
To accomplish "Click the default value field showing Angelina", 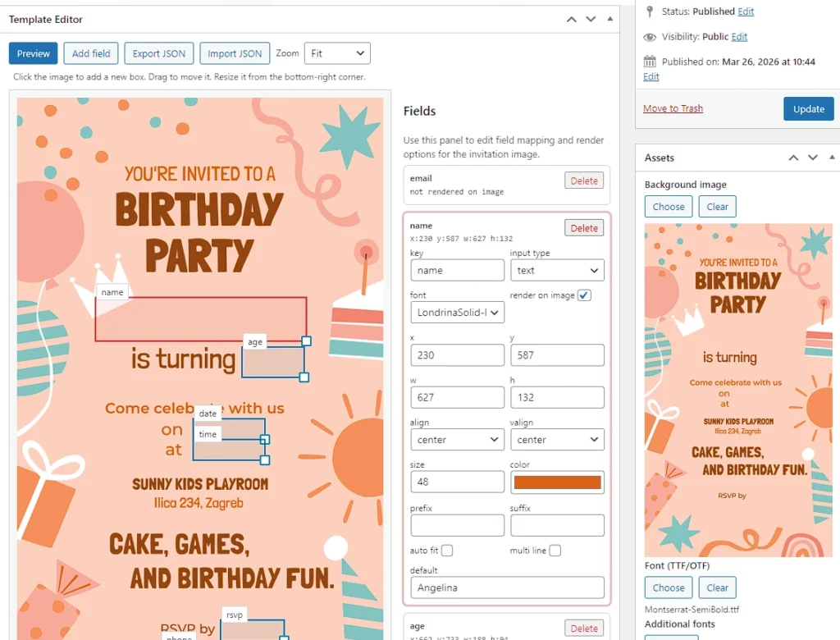I will pyautogui.click(x=506, y=587).
